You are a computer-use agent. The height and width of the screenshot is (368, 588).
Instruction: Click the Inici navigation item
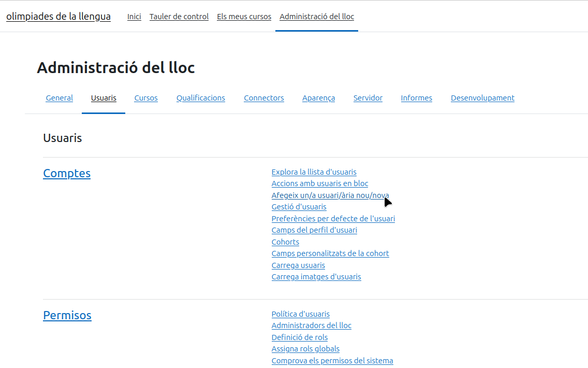tap(134, 17)
